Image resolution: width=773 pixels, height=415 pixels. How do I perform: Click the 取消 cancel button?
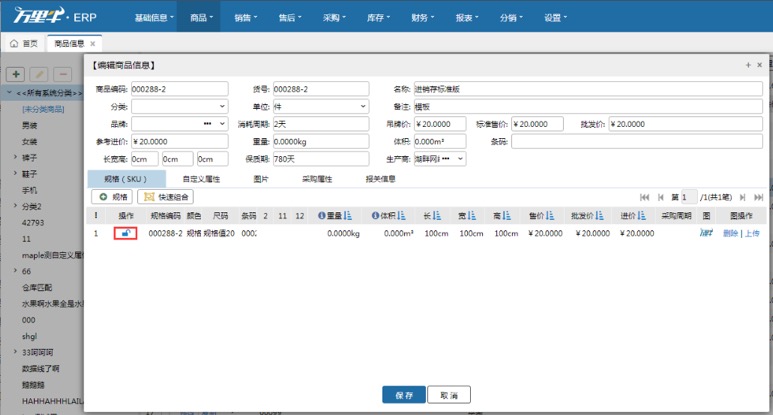449,395
